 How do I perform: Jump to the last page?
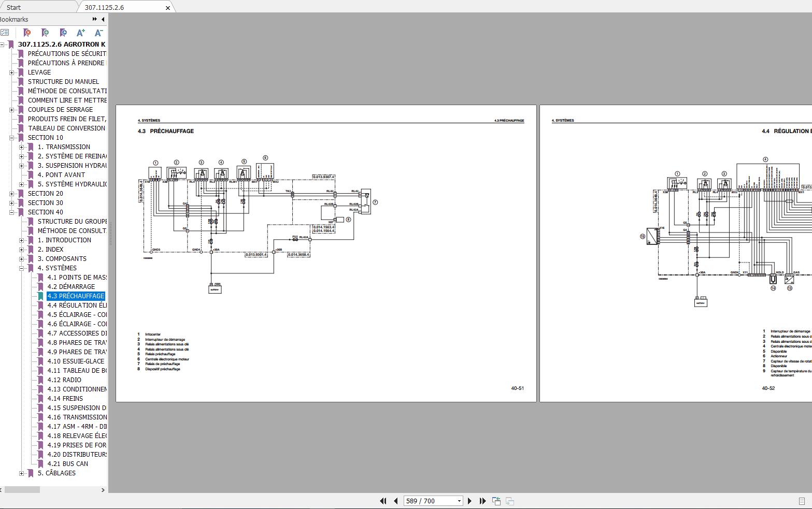482,501
